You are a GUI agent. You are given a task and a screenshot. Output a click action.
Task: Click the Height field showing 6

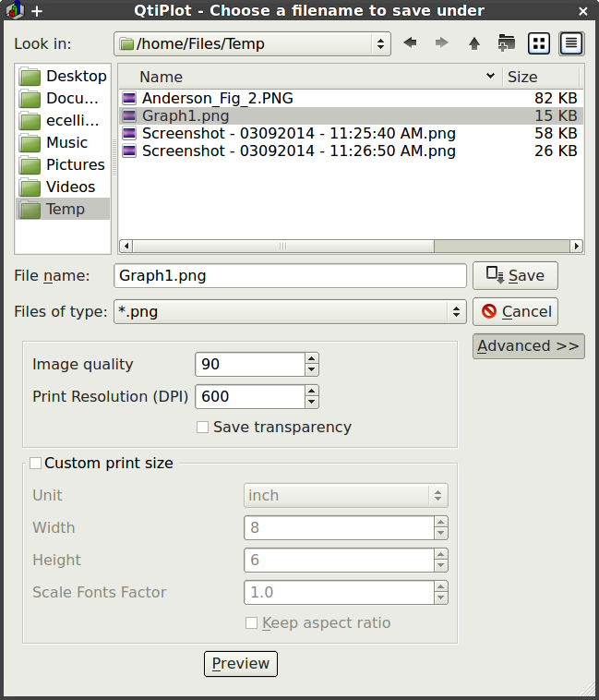tap(339, 560)
